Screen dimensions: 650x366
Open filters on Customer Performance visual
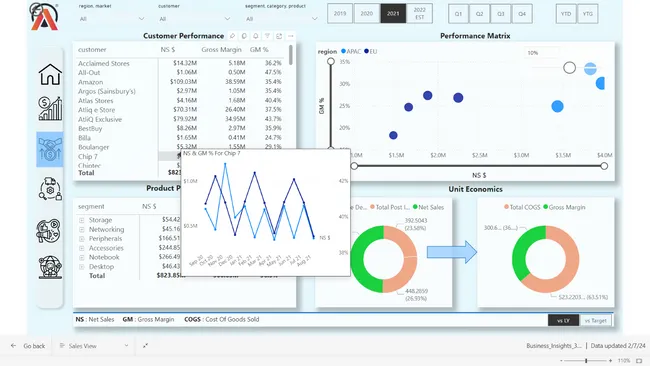[267, 36]
